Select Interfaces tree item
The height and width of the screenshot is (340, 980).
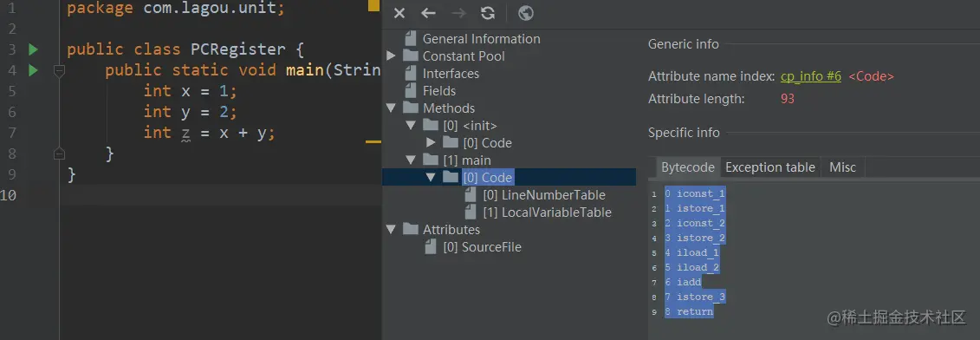(x=451, y=73)
